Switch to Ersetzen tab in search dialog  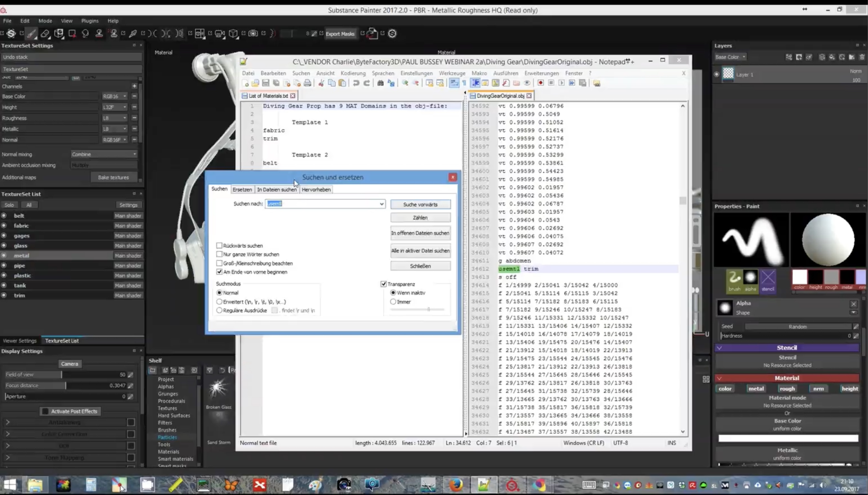point(242,189)
